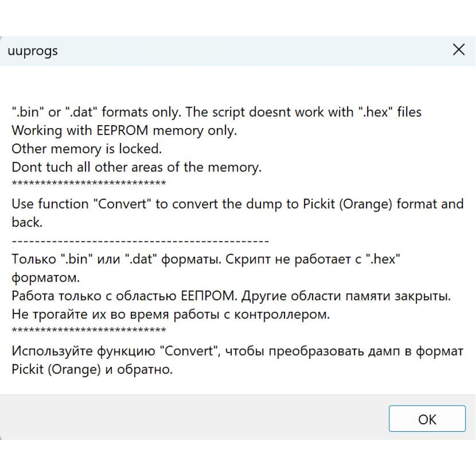Click the line starting with "Не трогайте"
Image resolution: width=476 pixels, height=476 pixels.
tap(170, 315)
